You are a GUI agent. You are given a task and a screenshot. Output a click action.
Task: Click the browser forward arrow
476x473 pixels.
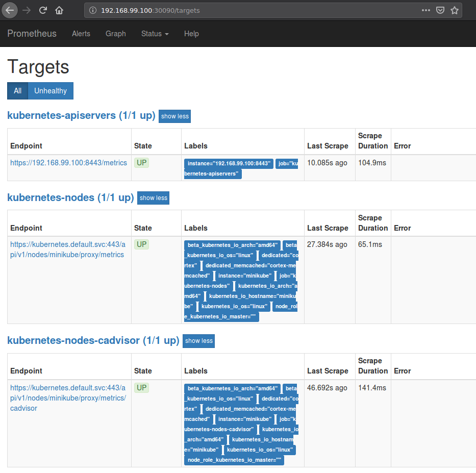[x=27, y=10]
